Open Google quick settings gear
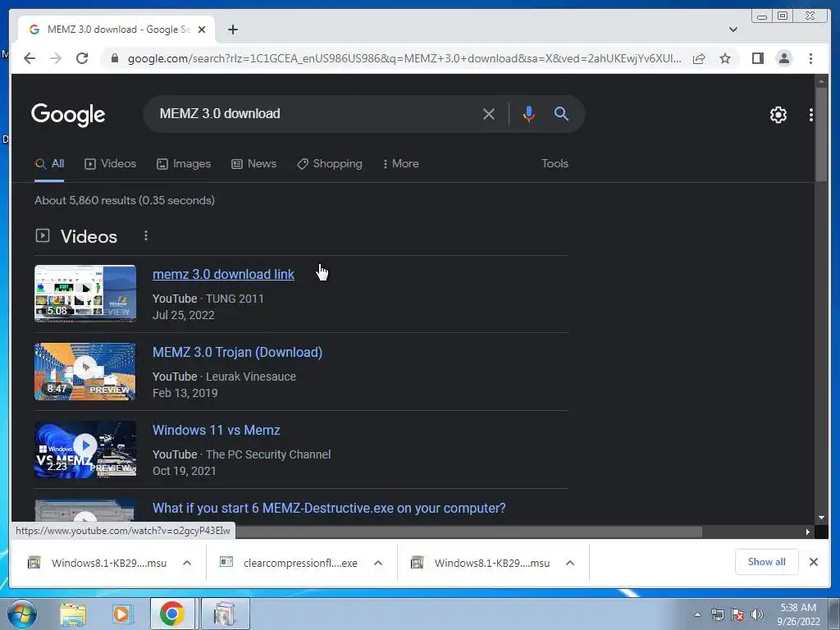840x630 pixels. point(778,115)
